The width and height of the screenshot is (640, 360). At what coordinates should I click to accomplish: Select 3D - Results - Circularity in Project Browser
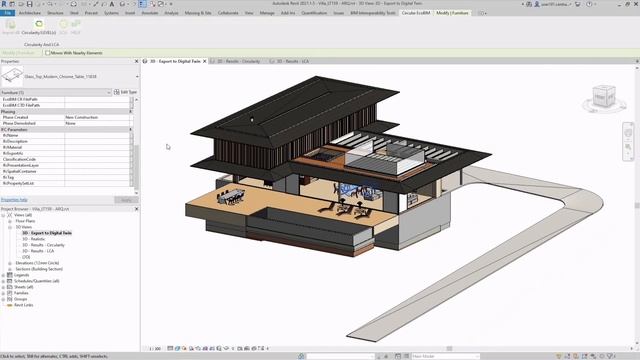(x=43, y=245)
